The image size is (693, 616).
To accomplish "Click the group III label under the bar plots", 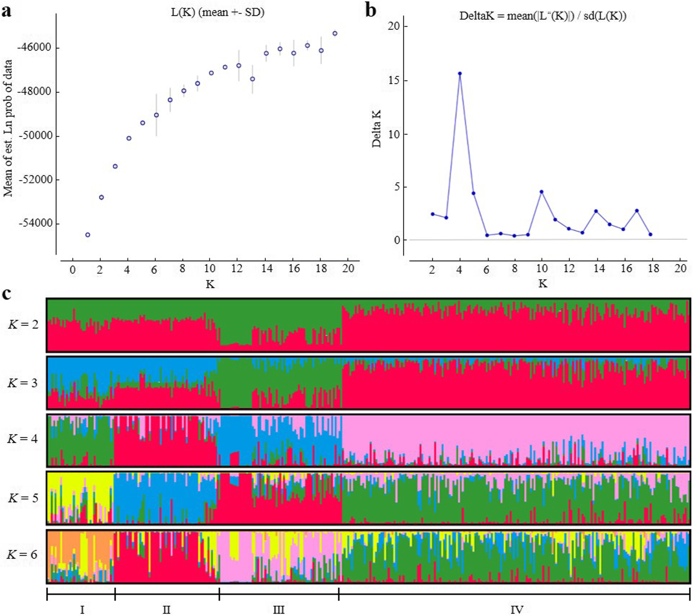I will [279, 610].
